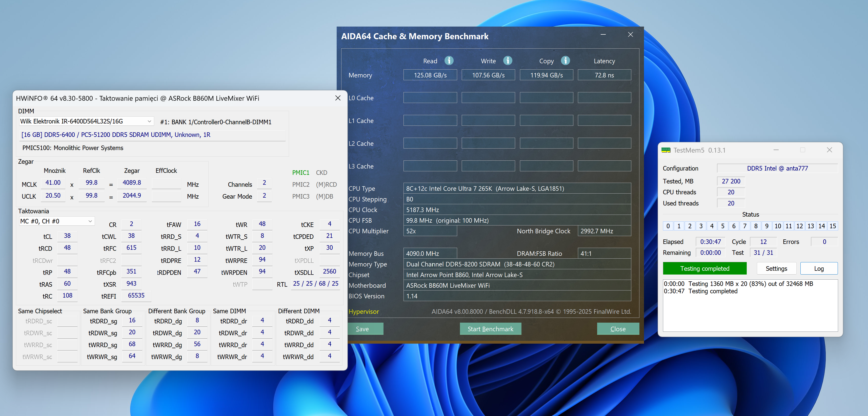
Task: Click the Copy info icon
Action: [566, 61]
